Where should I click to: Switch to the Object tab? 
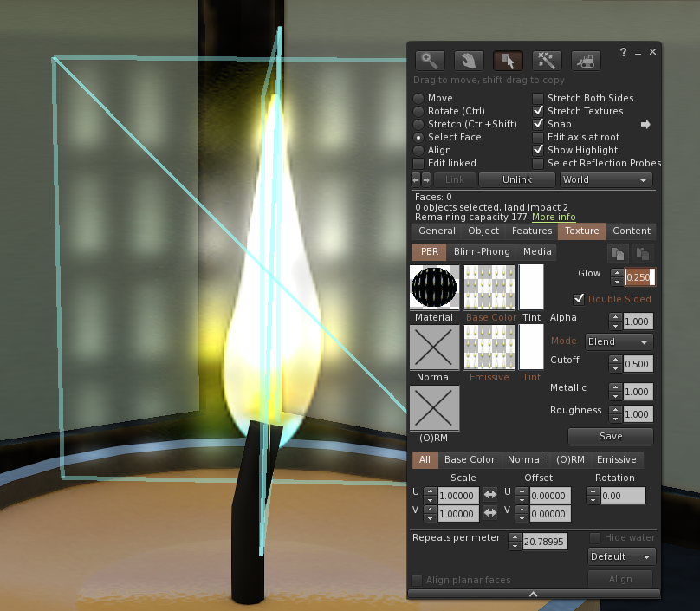click(x=483, y=231)
